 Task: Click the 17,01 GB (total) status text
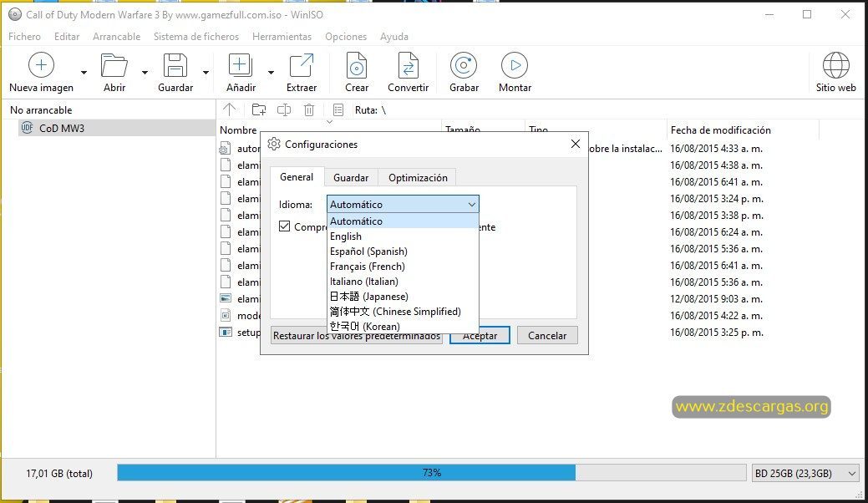pos(59,473)
